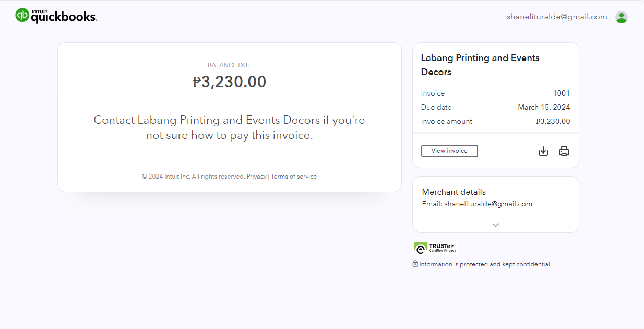Screen dimensions: 644x329
Task: Click the TRUSTe Certified Privacy badge
Action: [x=435, y=248]
